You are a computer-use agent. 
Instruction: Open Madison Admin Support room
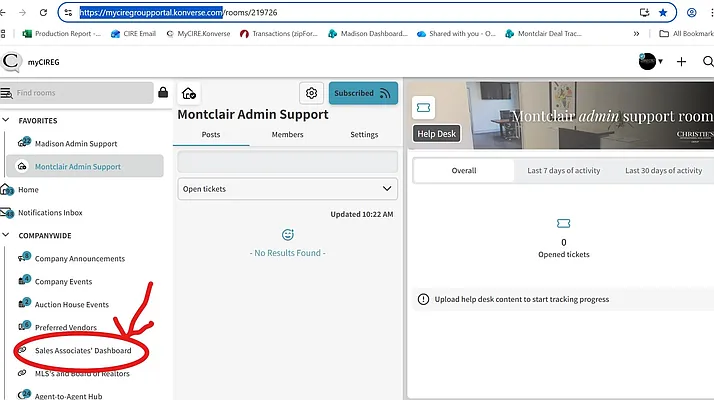coord(76,144)
